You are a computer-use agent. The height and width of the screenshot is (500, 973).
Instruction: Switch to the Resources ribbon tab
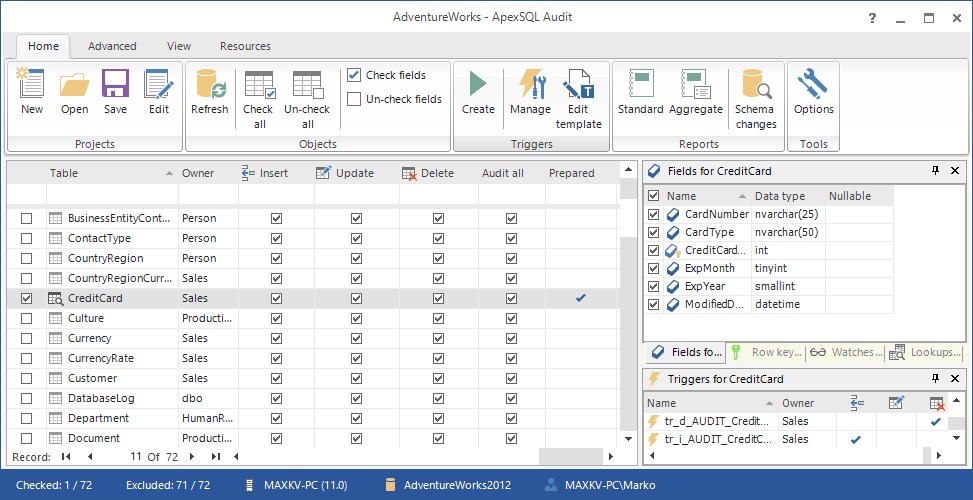click(246, 46)
